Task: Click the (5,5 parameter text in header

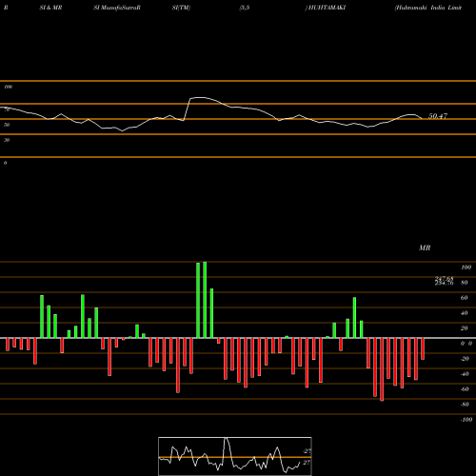Action: [245, 8]
